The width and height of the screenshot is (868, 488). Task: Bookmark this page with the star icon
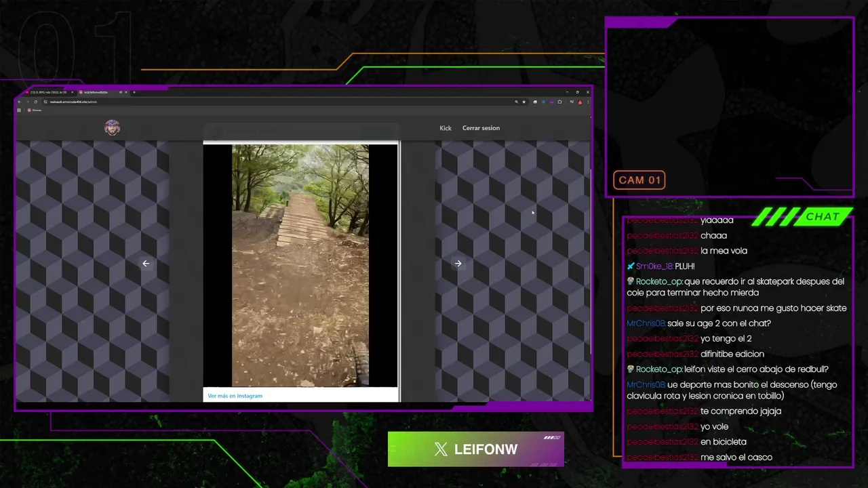click(524, 102)
